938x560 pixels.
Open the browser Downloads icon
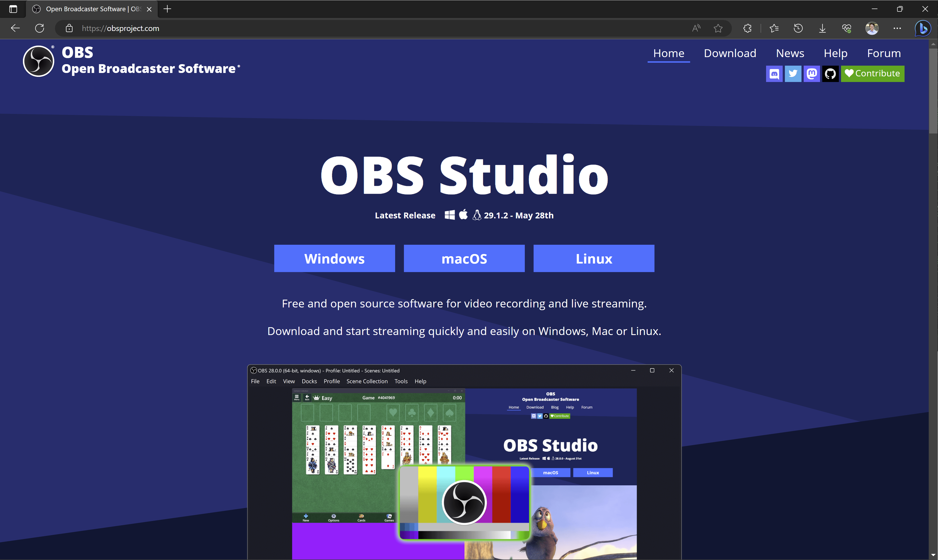point(822,28)
